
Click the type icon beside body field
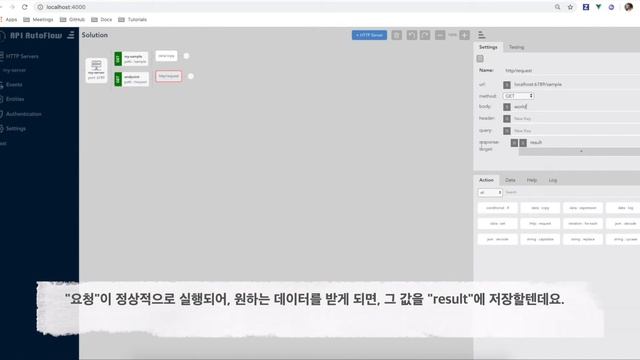click(x=507, y=107)
